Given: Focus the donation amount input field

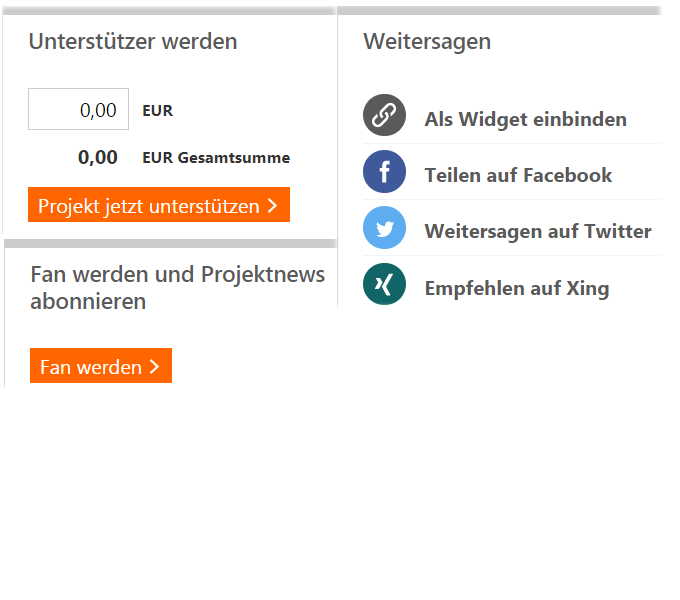Looking at the screenshot, I should pos(78,110).
